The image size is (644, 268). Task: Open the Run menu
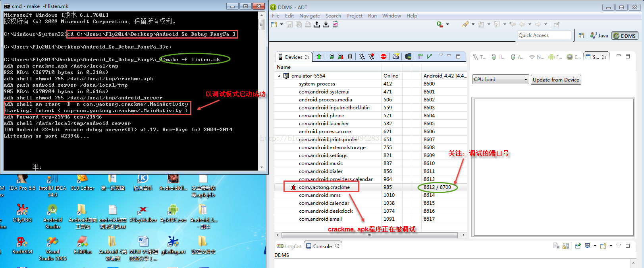(372, 16)
